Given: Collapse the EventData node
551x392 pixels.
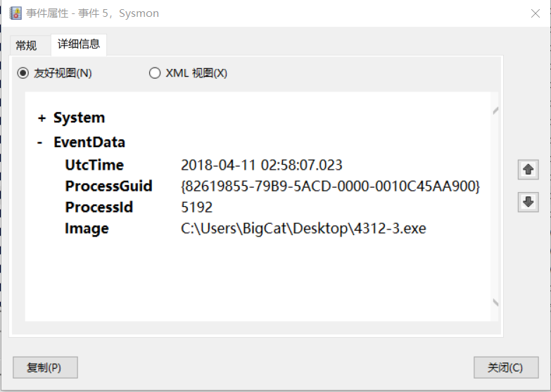Looking at the screenshot, I should click(x=41, y=143).
